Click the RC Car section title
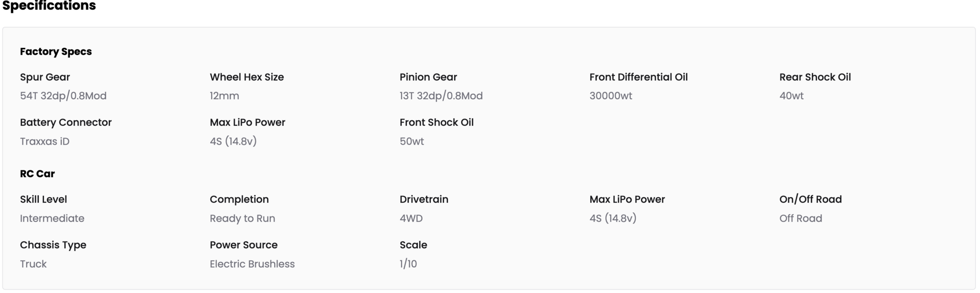This screenshot has width=980, height=293. tap(37, 174)
